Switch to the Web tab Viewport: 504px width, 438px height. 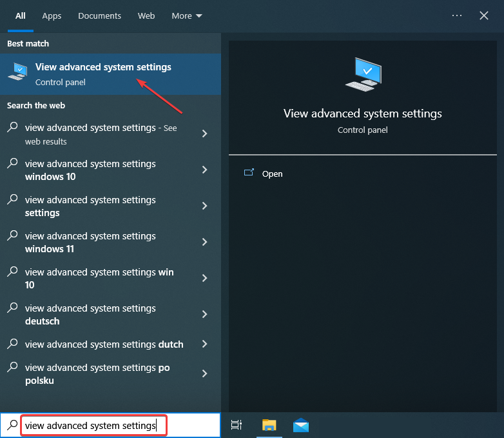point(146,15)
